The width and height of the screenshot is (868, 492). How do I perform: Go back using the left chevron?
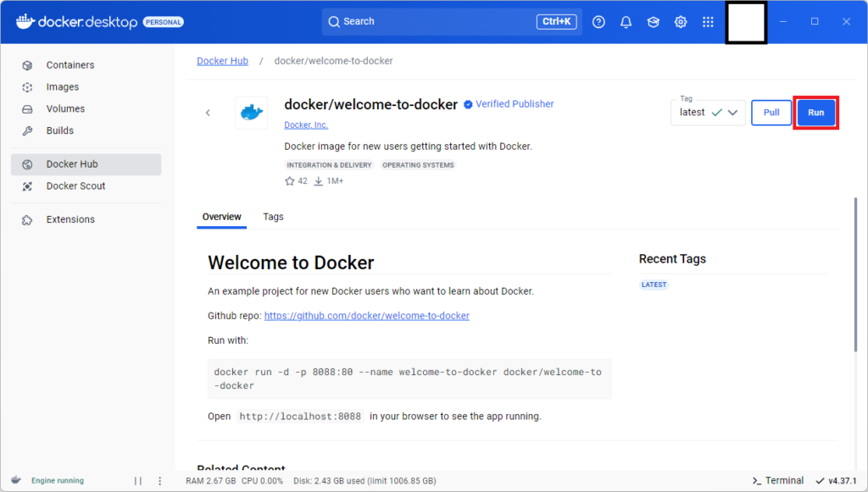[209, 113]
